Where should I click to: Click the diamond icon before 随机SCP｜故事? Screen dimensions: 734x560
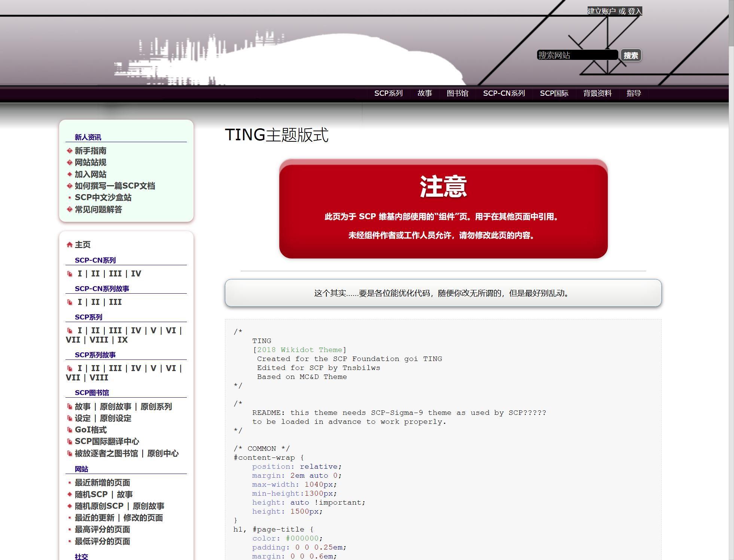pyautogui.click(x=69, y=495)
